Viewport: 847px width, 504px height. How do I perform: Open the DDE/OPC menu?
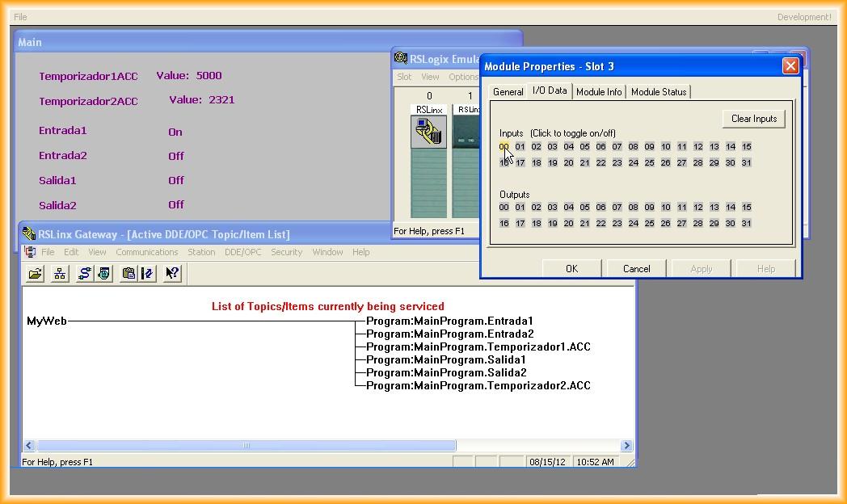pos(242,252)
